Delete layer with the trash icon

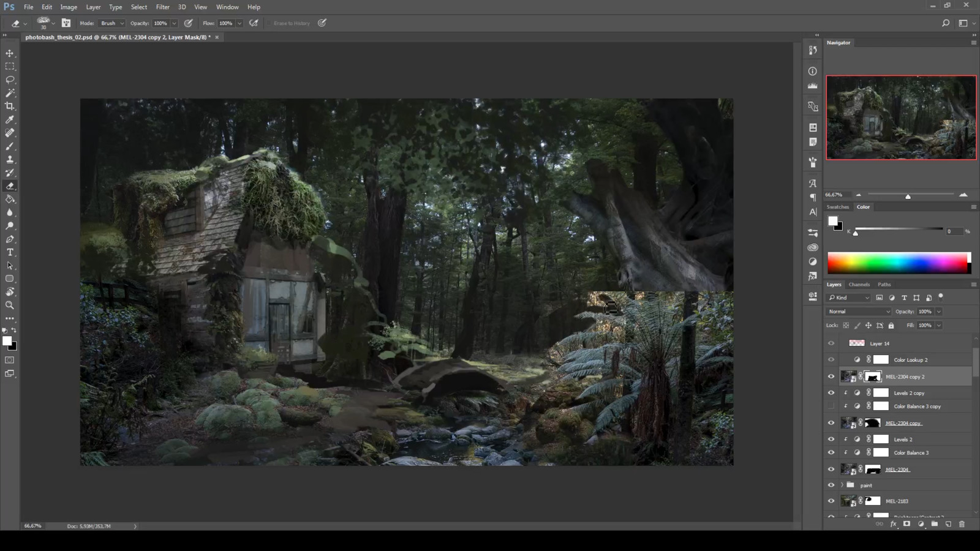(x=962, y=524)
